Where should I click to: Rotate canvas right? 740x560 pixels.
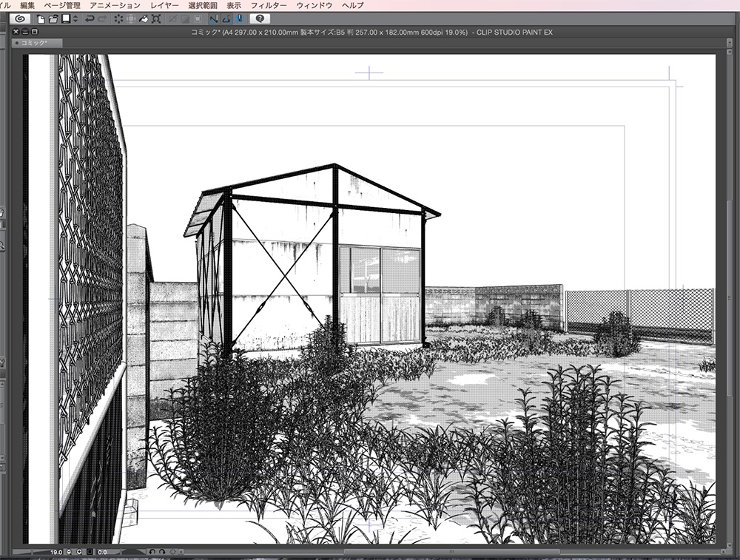[x=162, y=552]
